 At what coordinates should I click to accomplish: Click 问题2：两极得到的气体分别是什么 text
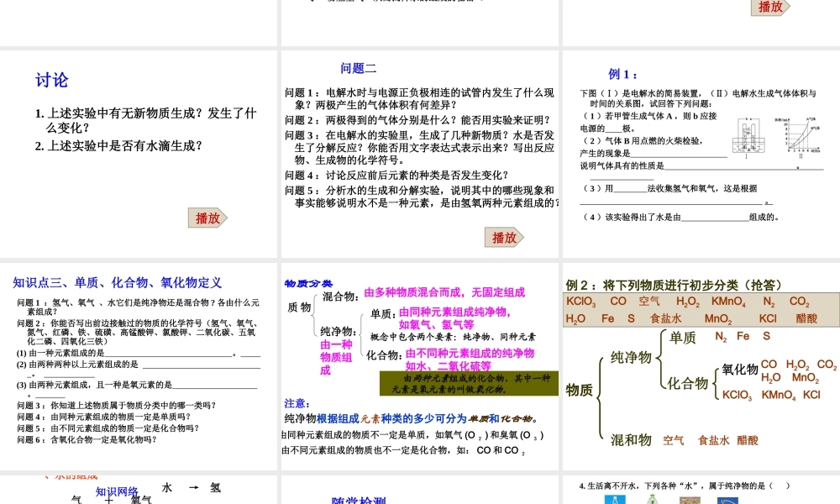pos(417,120)
